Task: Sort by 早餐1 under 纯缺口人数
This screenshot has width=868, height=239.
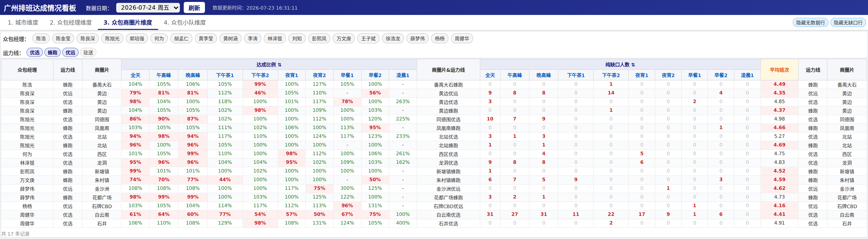Action: (x=694, y=75)
